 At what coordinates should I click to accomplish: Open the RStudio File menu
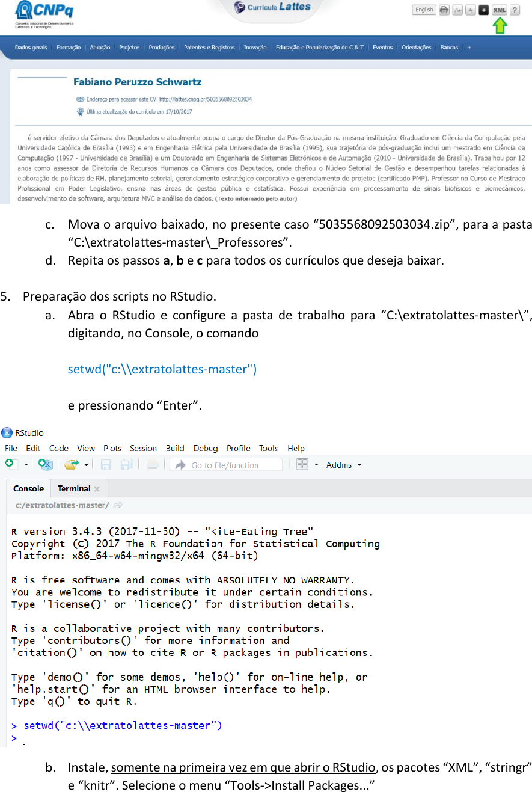[x=11, y=448]
